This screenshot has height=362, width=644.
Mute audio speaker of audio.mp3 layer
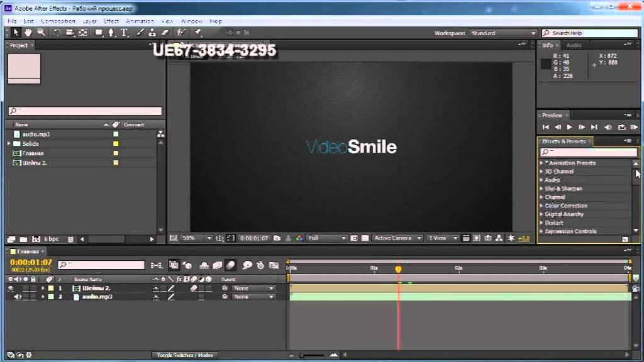(18, 297)
